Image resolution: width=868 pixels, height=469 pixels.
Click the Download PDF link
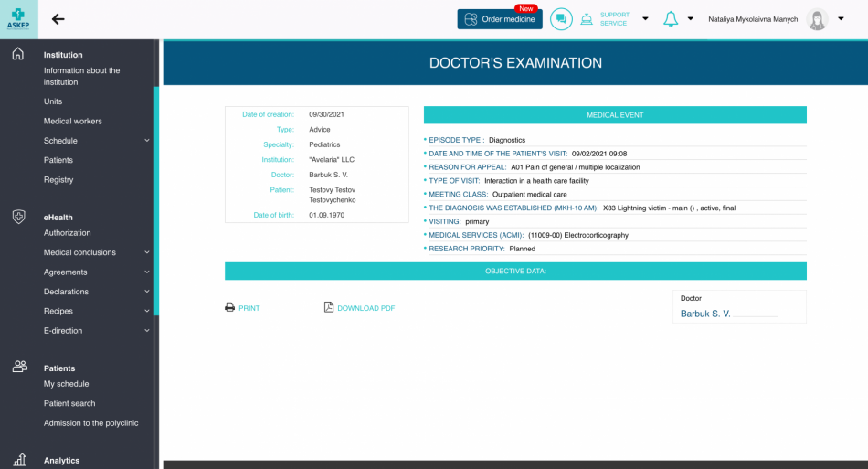pos(359,308)
